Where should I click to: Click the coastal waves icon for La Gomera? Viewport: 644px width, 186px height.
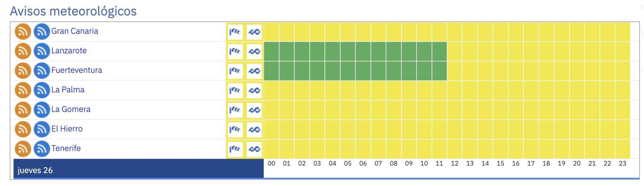[x=254, y=110]
